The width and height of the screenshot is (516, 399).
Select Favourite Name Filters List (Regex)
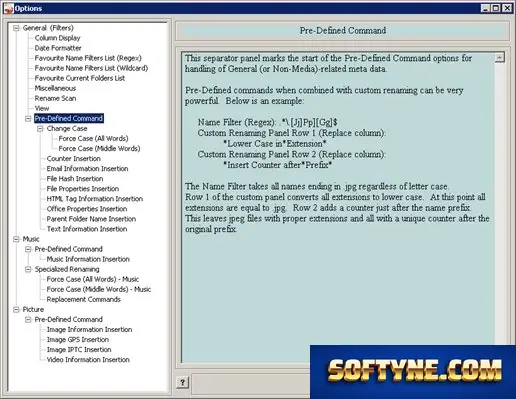pyautogui.click(x=88, y=58)
